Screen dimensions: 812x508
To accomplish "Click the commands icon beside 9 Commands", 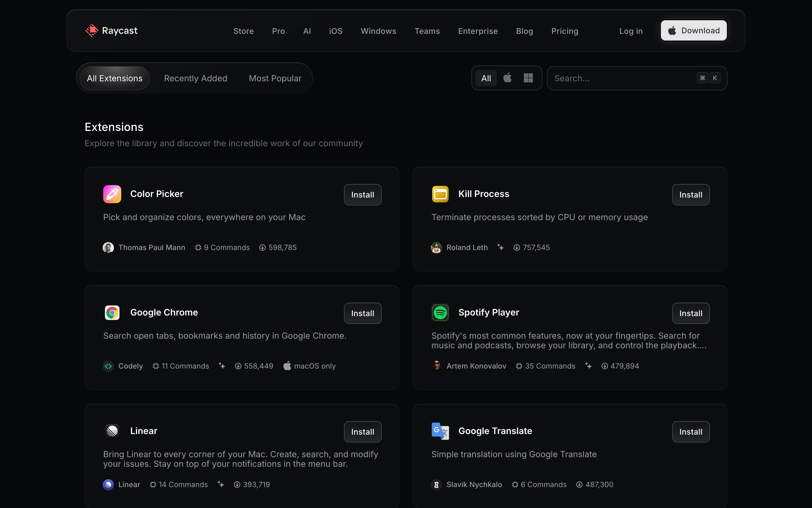I will click(x=198, y=248).
